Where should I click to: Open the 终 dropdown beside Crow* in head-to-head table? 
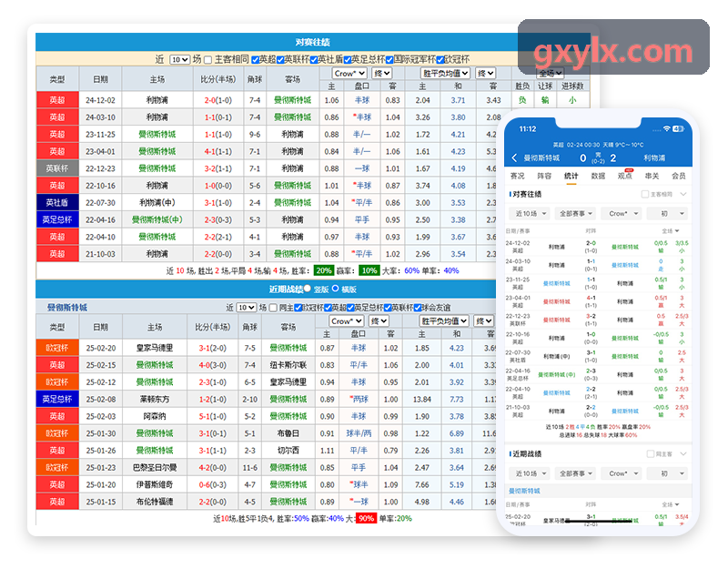(382, 74)
